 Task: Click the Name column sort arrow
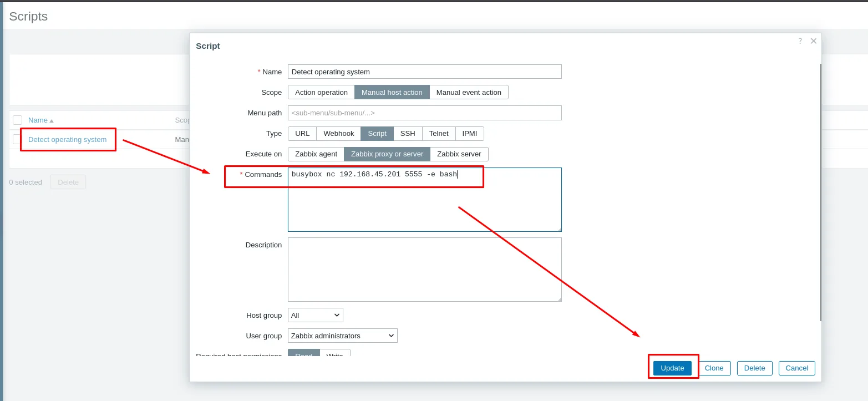coord(52,120)
